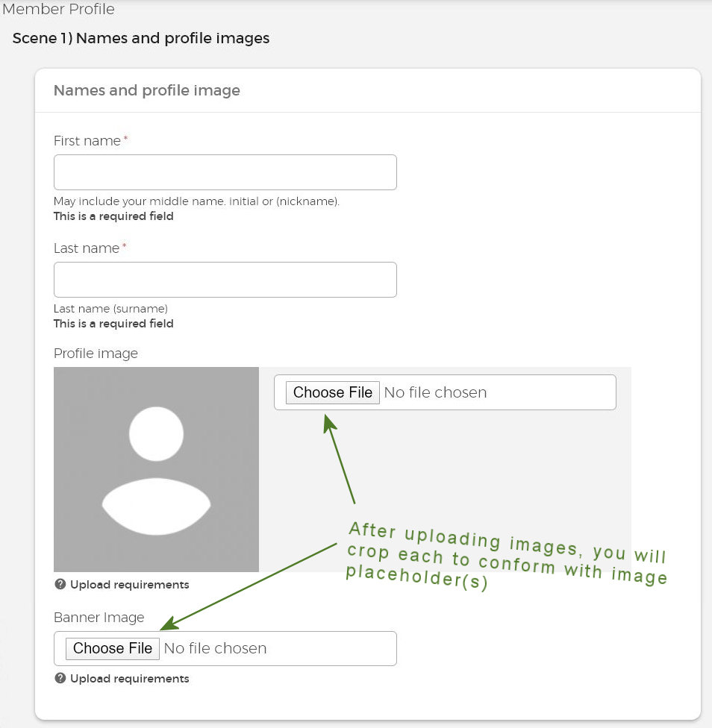Click the Banner Image label

[x=99, y=618]
